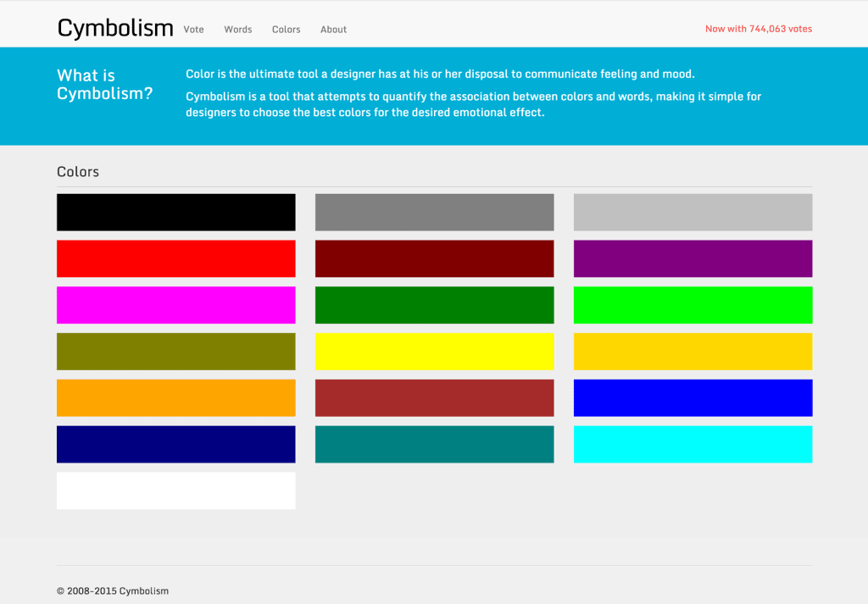Image resolution: width=868 pixels, height=604 pixels.
Task: Select the dark maroon color swatch
Action: pos(434,258)
